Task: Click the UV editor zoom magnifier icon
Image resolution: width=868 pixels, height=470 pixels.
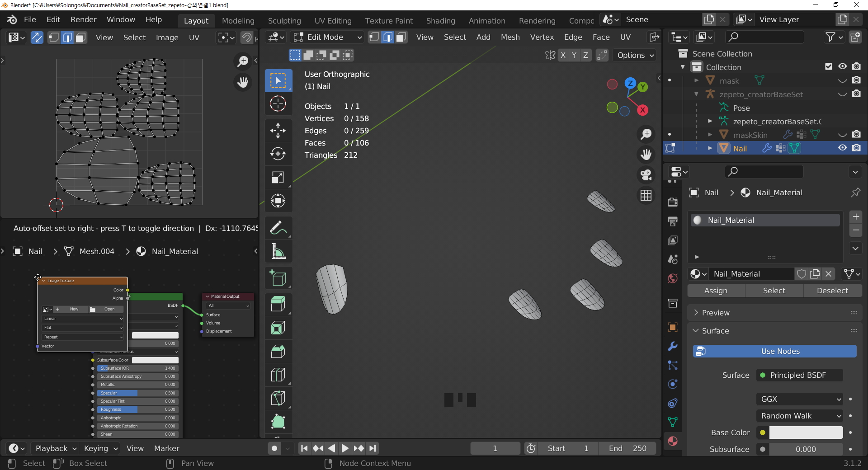Action: pyautogui.click(x=243, y=61)
